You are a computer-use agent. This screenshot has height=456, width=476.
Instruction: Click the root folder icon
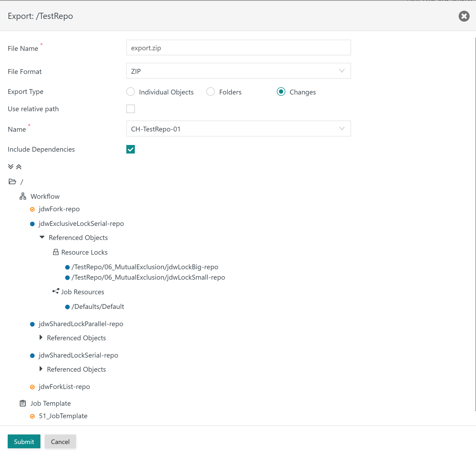click(x=12, y=182)
